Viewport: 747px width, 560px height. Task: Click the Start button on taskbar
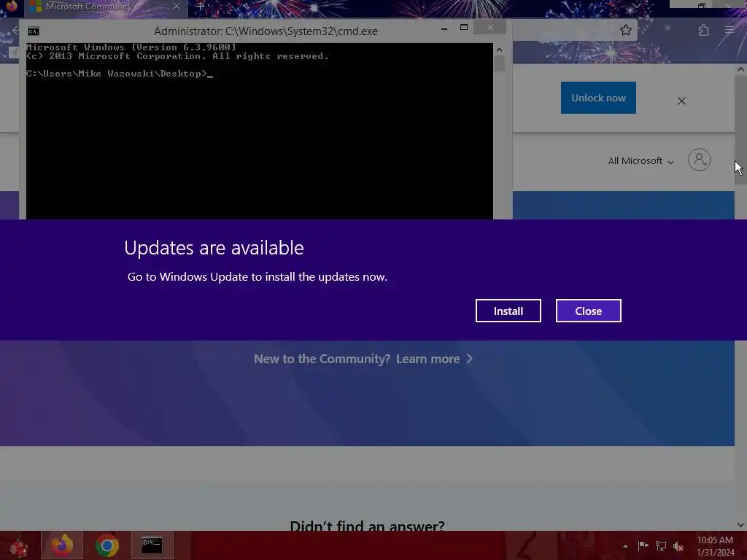tap(18, 545)
